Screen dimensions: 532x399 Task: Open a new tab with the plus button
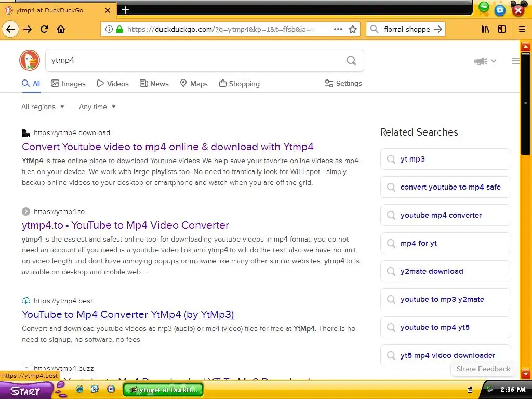pyautogui.click(x=125, y=10)
